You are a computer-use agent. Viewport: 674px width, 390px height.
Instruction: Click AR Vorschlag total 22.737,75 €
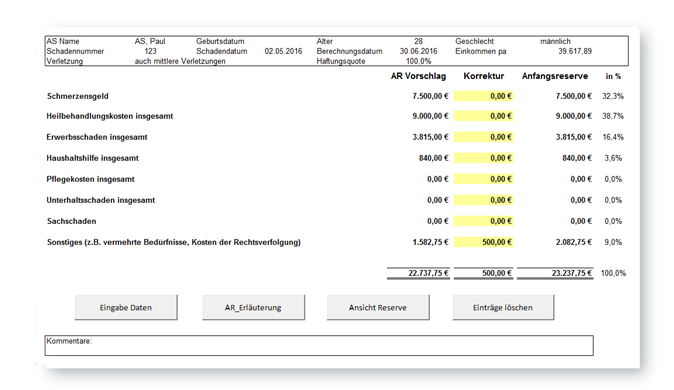click(428, 273)
